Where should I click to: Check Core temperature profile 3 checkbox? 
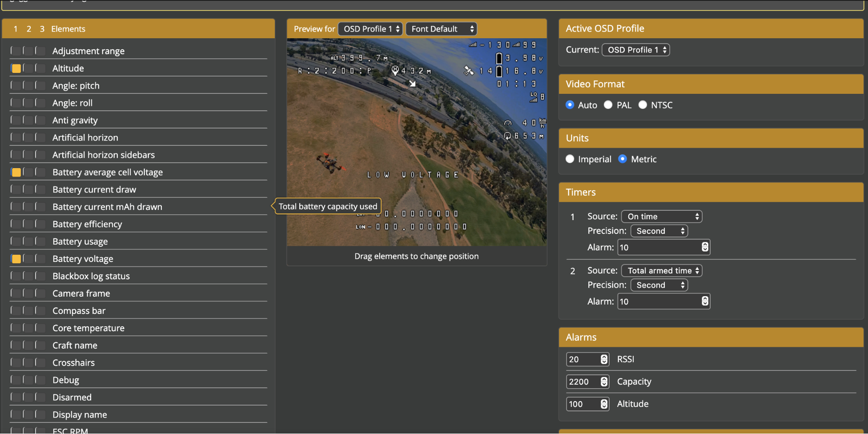[x=40, y=328]
